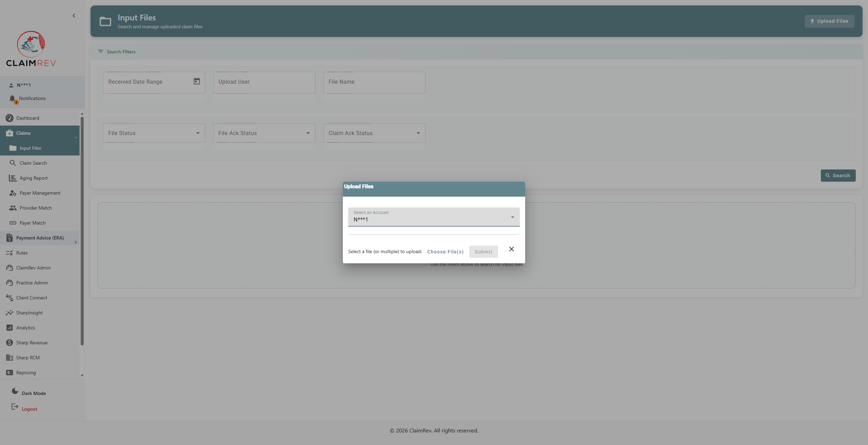The image size is (868, 445).
Task: Click the Upload User input field
Action: [264, 83]
